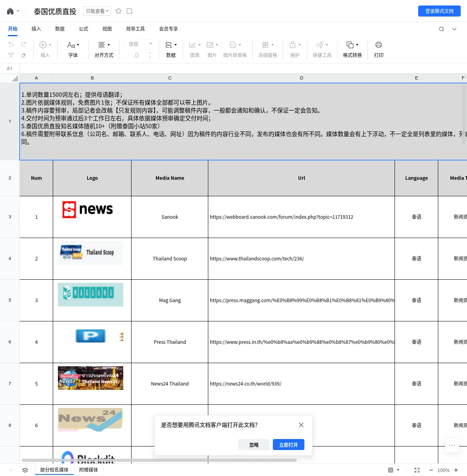Open the alignment (对齐方式) tool
Screen dimensions: 467x476
(x=104, y=50)
